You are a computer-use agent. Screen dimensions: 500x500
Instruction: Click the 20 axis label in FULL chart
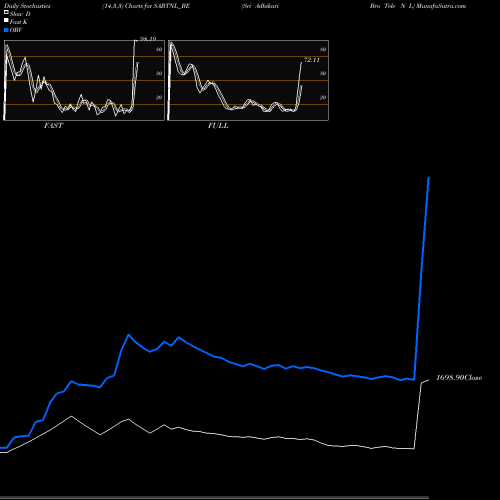point(323,97)
